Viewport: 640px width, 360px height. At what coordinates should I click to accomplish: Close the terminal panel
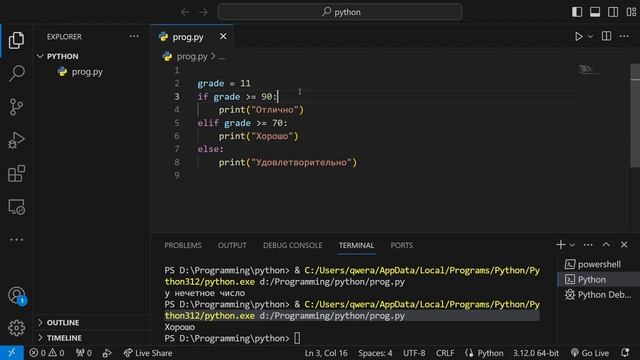pos(624,244)
